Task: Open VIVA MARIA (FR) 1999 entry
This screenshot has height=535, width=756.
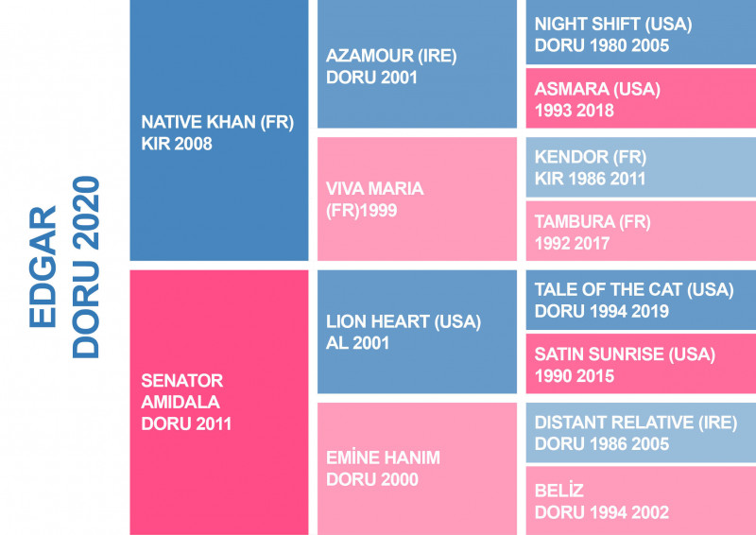Action: (417, 198)
